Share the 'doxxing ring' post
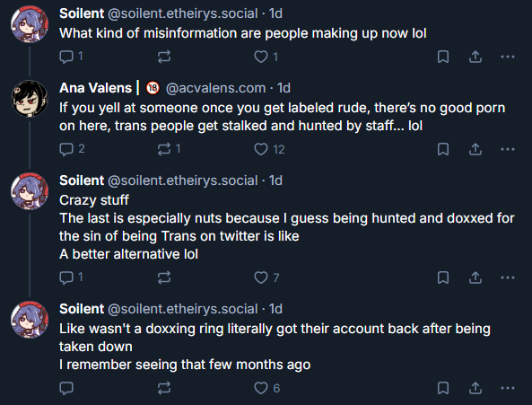532x405 pixels. pyautogui.click(x=475, y=388)
